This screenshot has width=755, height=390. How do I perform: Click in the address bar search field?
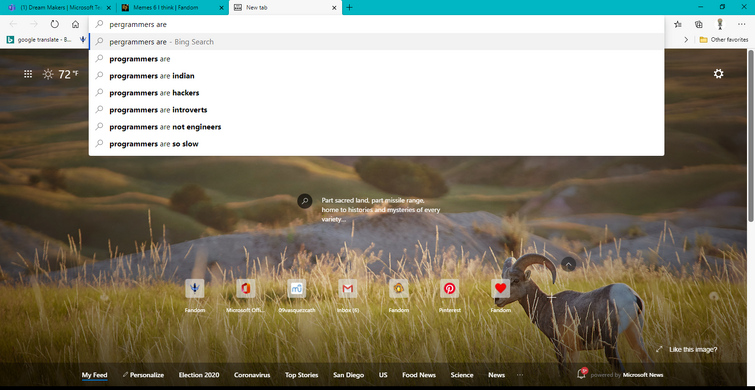(x=376, y=24)
